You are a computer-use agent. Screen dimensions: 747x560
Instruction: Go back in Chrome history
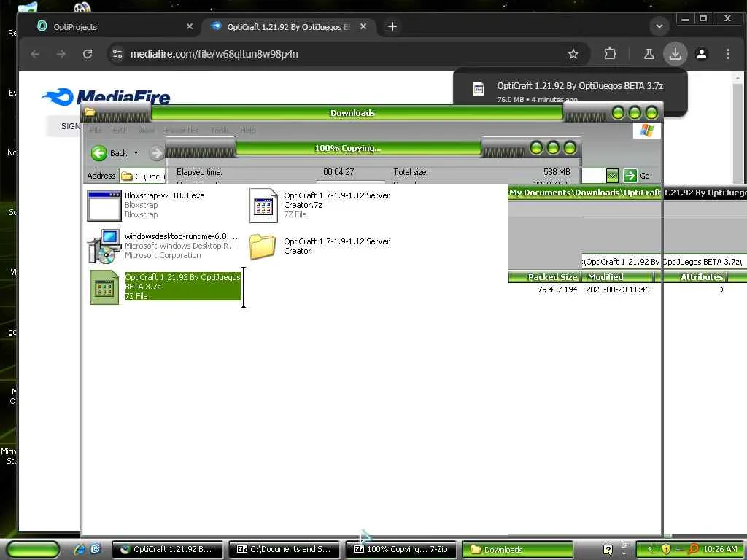[x=35, y=54]
